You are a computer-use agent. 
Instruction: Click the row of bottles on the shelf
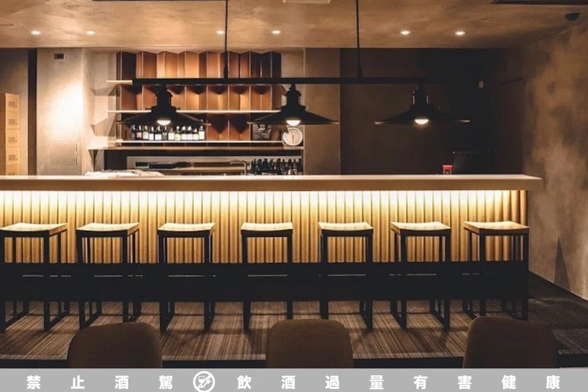[167, 133]
